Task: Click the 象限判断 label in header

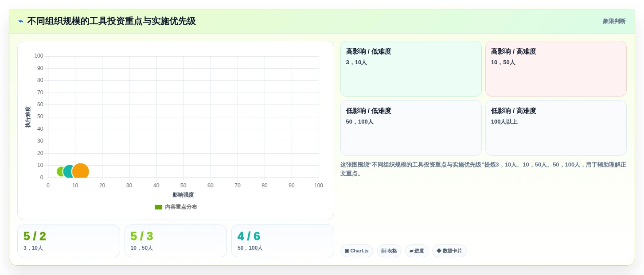Action: pos(614,21)
